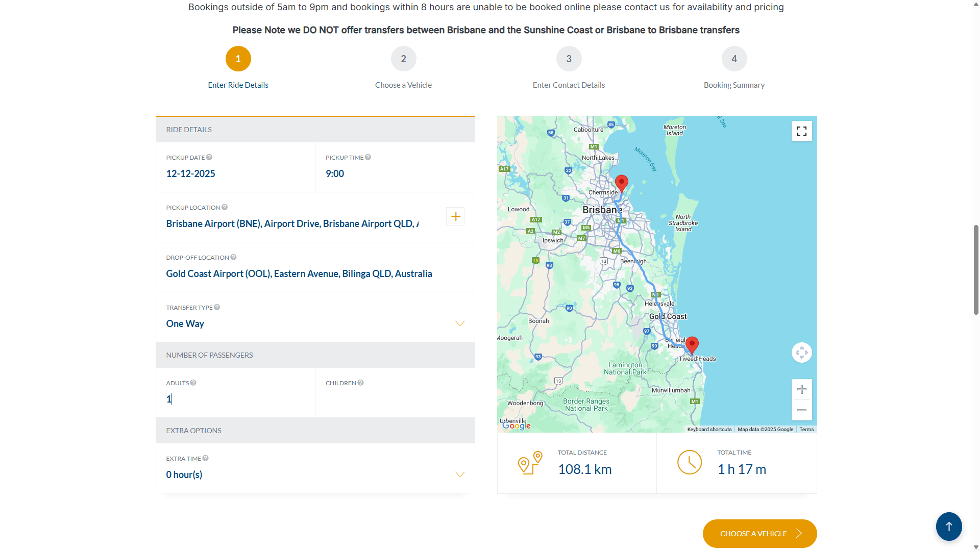Open map camera controls

801,353
